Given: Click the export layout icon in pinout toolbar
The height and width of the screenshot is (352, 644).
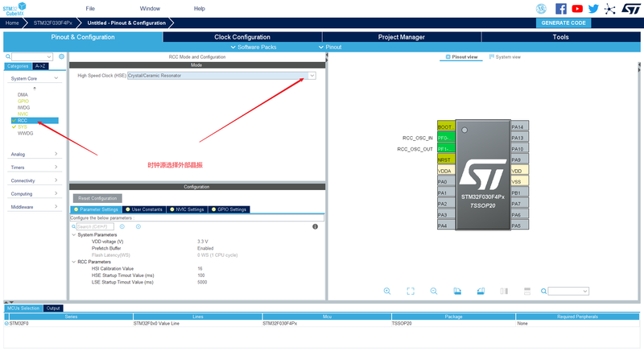Looking at the screenshot, I should [457, 291].
